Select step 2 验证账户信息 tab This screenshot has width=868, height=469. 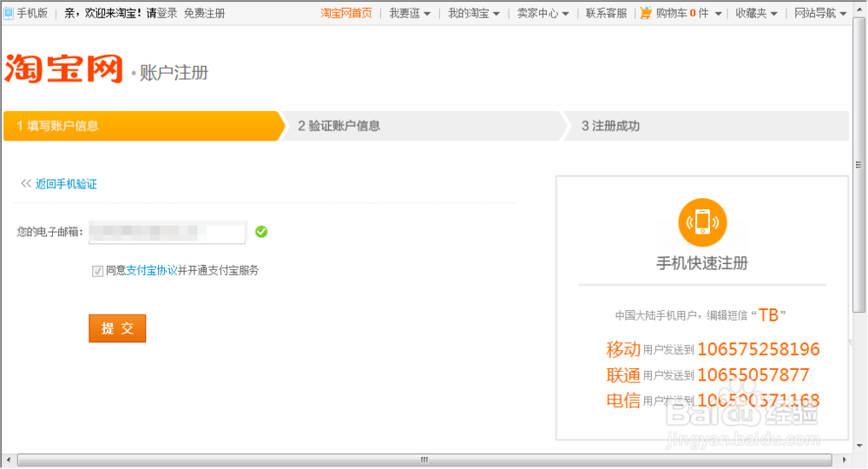pos(425,126)
